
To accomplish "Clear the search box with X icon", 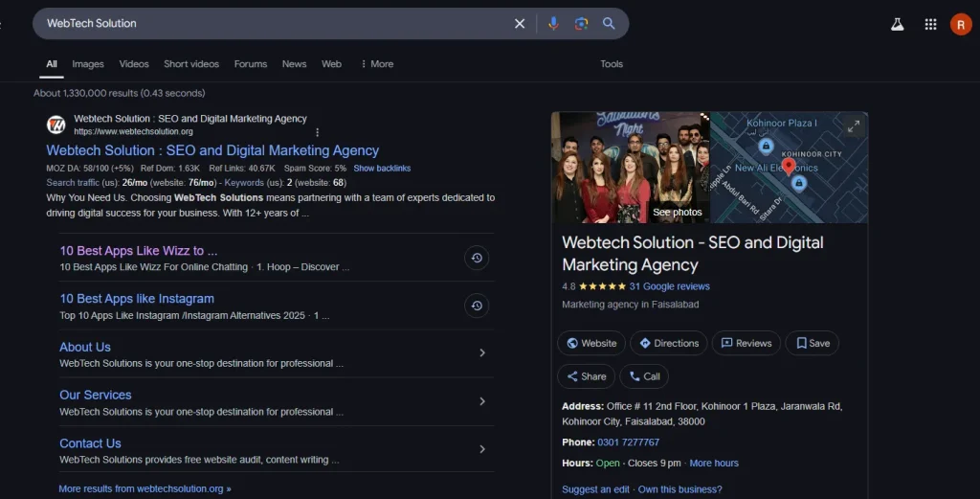I will 520,24.
